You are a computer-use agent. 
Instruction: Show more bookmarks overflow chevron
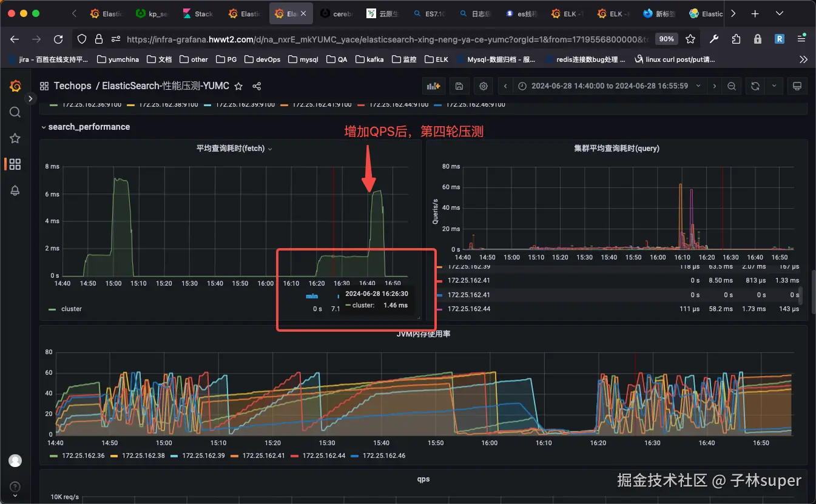coord(803,59)
